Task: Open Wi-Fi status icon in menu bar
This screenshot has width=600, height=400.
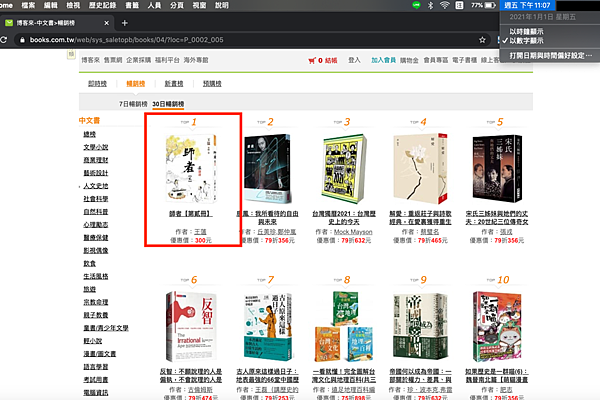Action: coord(444,5)
